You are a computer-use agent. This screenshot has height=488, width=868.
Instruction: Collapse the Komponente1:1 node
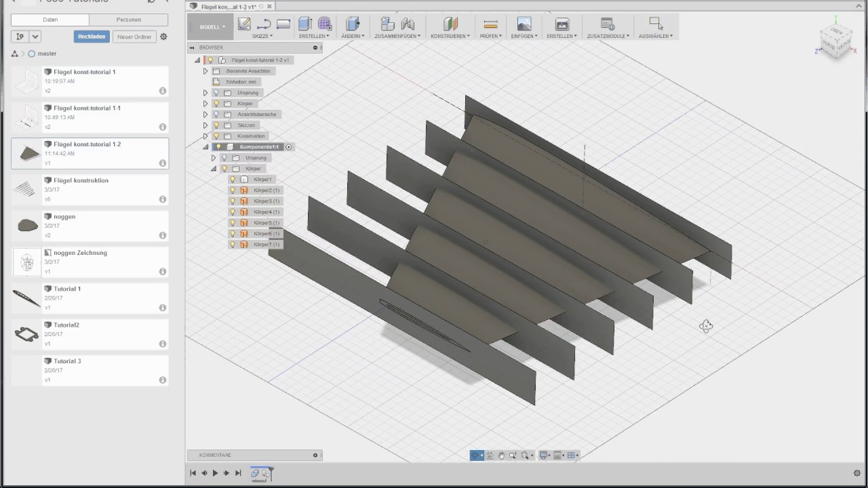pyautogui.click(x=205, y=147)
